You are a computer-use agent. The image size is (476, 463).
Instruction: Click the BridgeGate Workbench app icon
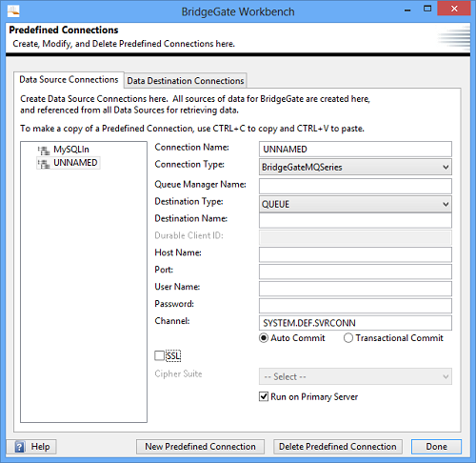[13, 11]
